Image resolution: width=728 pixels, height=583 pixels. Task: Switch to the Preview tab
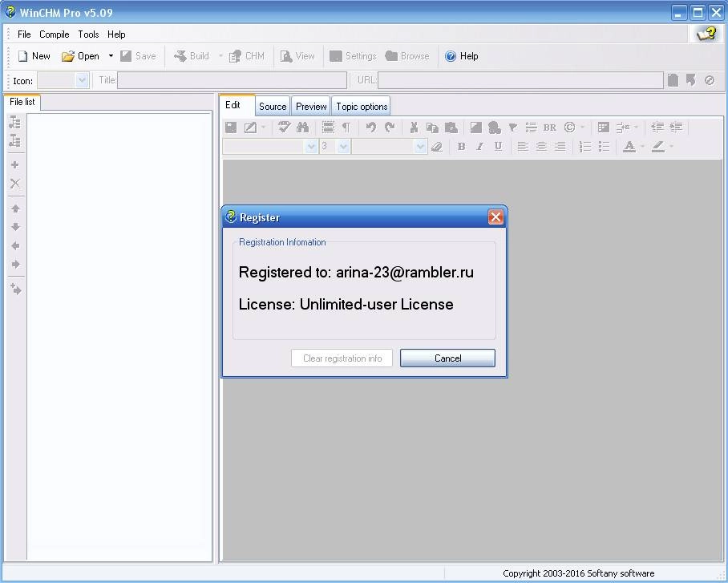[311, 107]
